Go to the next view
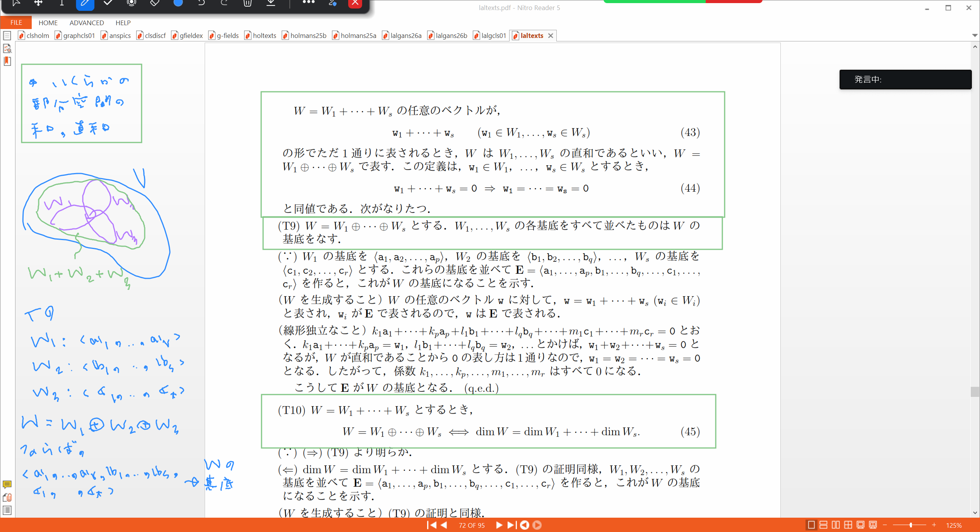Viewport: 980px width, 532px height. tap(537, 525)
